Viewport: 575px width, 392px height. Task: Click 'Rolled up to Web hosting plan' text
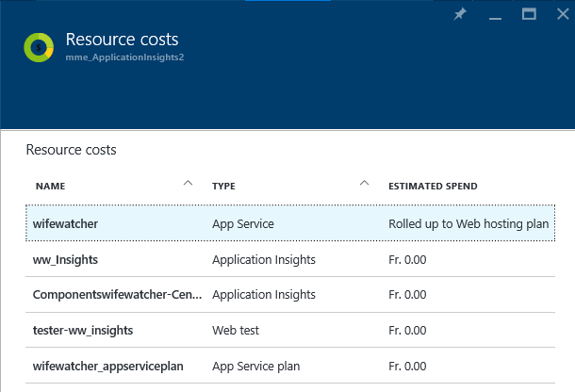point(468,224)
